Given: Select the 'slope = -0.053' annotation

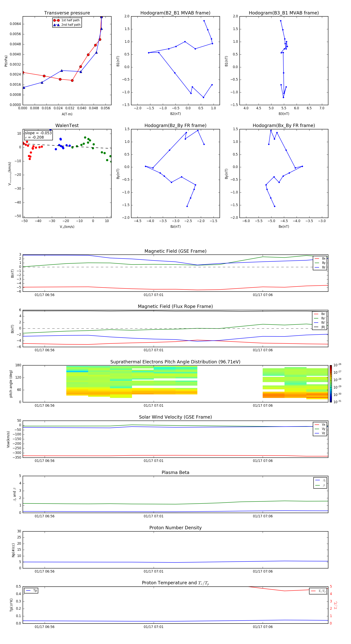Looking at the screenshot, I should pos(38,133).
